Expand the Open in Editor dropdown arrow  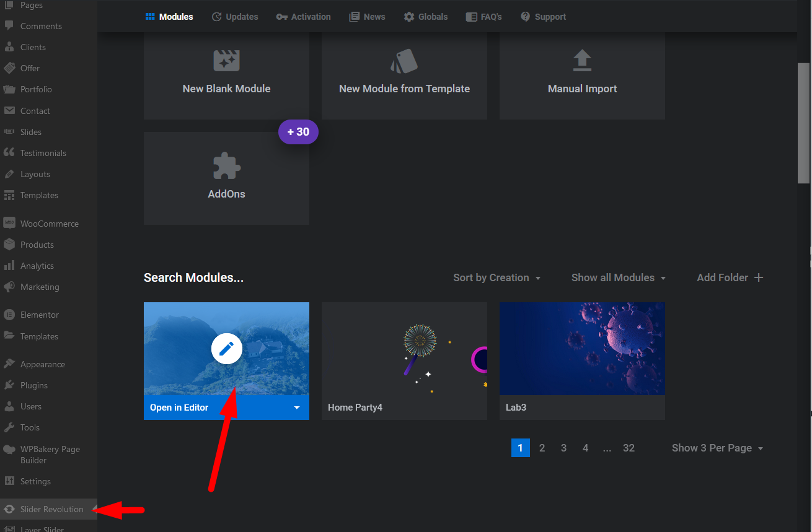point(297,408)
